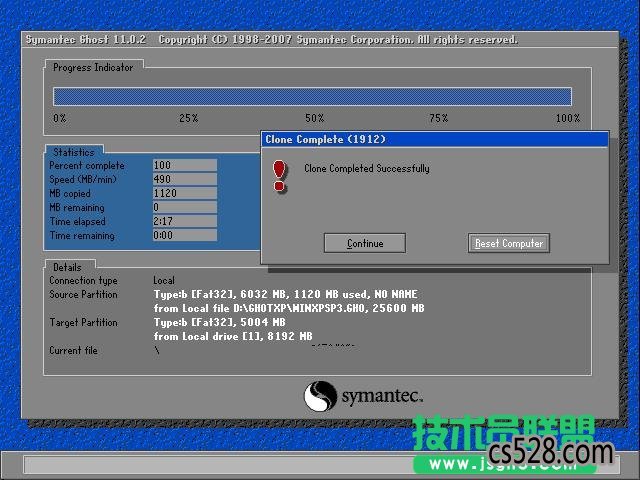640x480 pixels.
Task: Click the 'Source Partition' label
Action: (83, 294)
